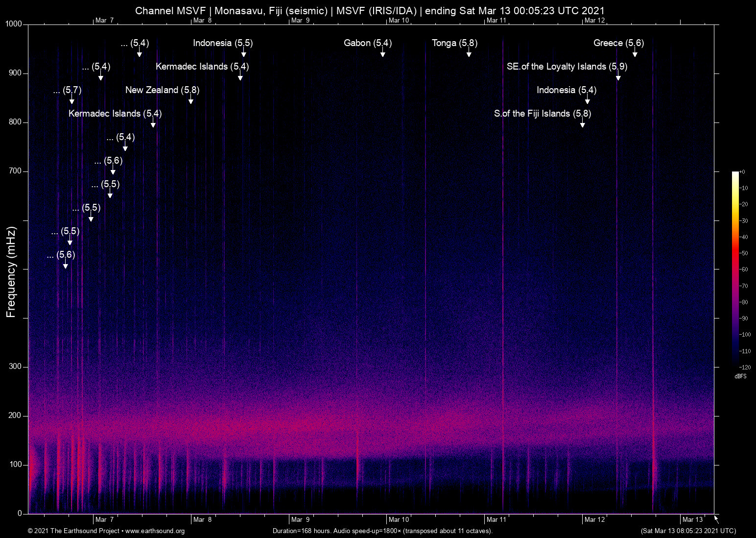
Task: Select the Duration=168 hours caption text
Action: click(x=382, y=531)
